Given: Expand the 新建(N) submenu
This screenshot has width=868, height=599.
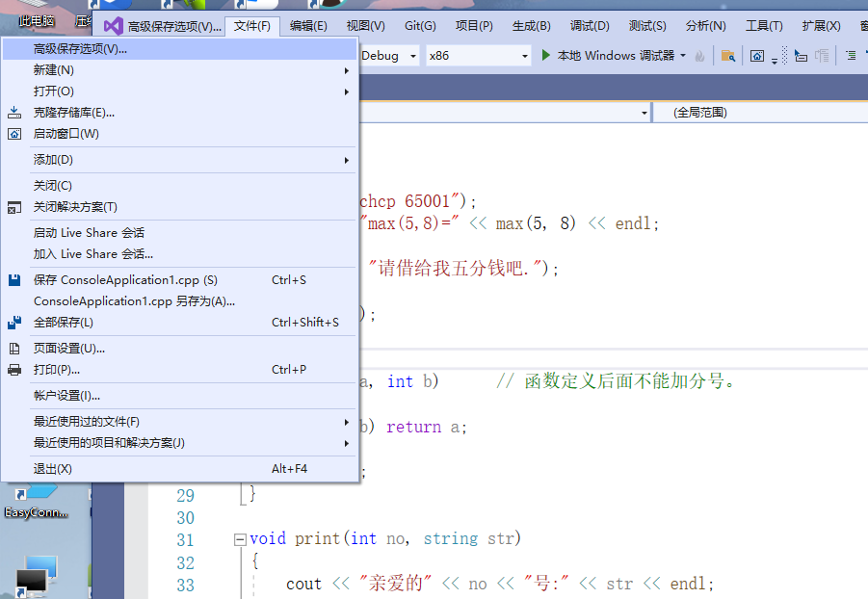Looking at the screenshot, I should (x=347, y=70).
